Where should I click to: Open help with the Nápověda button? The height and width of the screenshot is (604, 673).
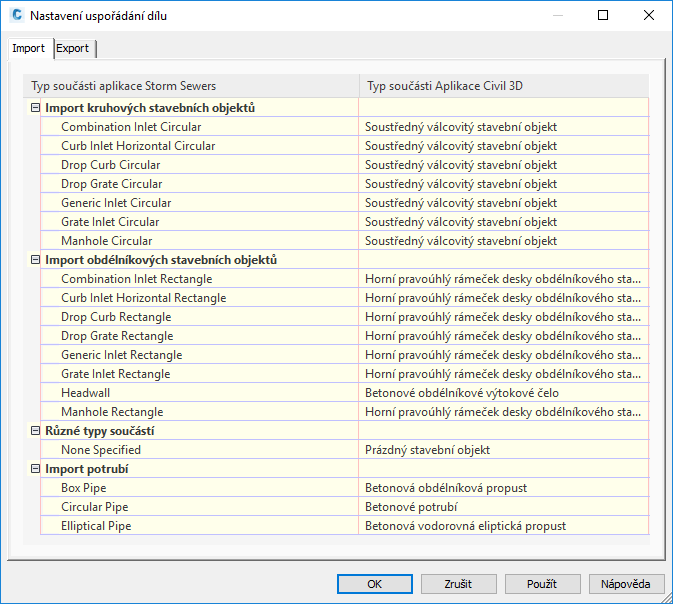626,584
